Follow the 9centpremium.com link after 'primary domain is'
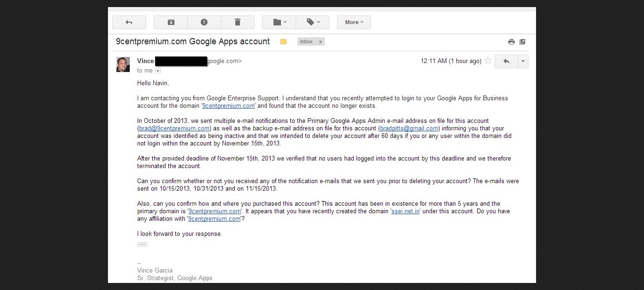 pyautogui.click(x=215, y=211)
